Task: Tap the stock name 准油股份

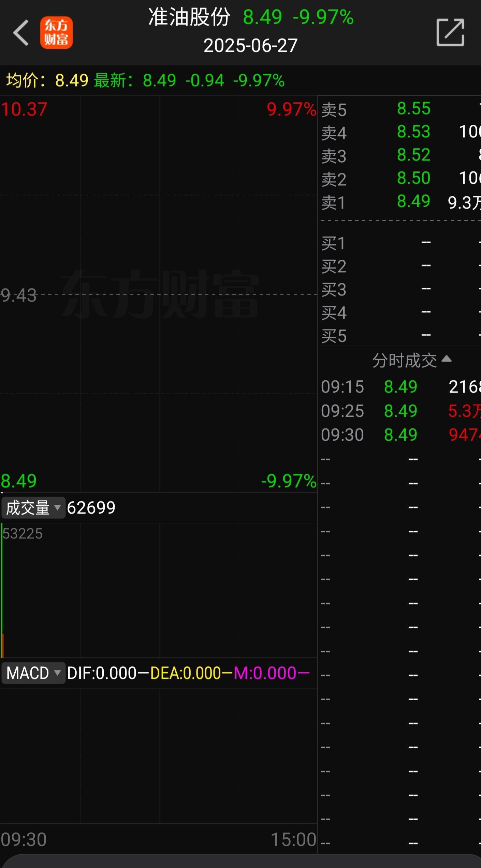Action: (189, 17)
